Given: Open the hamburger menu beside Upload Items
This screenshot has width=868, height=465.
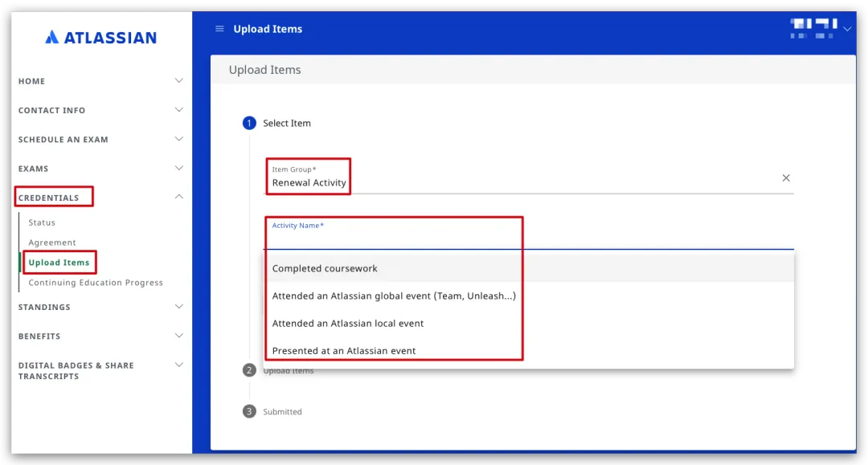Looking at the screenshot, I should point(219,29).
